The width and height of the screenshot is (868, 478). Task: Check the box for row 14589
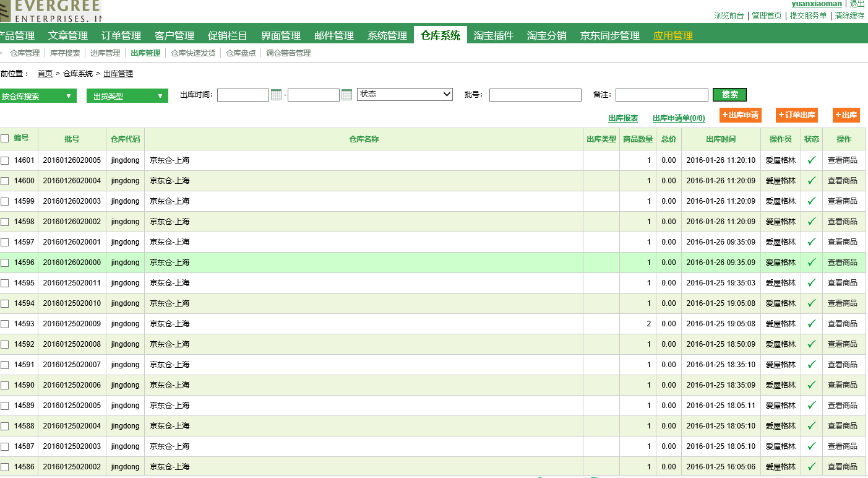(x=5, y=406)
